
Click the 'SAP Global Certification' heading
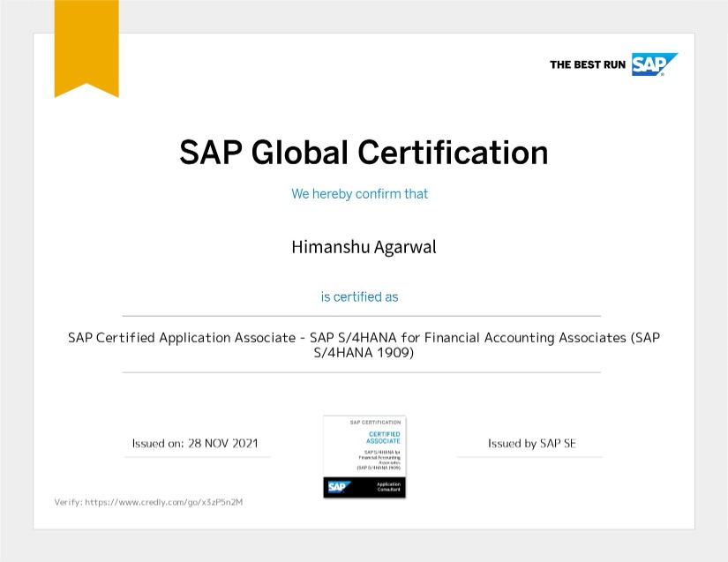[x=364, y=152]
